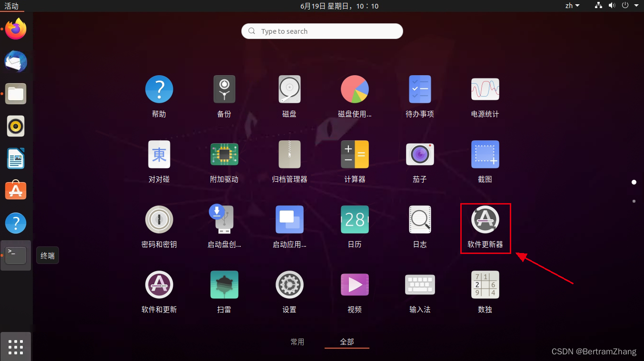Open the 活动 overview
The width and height of the screenshot is (644, 361).
pyautogui.click(x=12, y=6)
